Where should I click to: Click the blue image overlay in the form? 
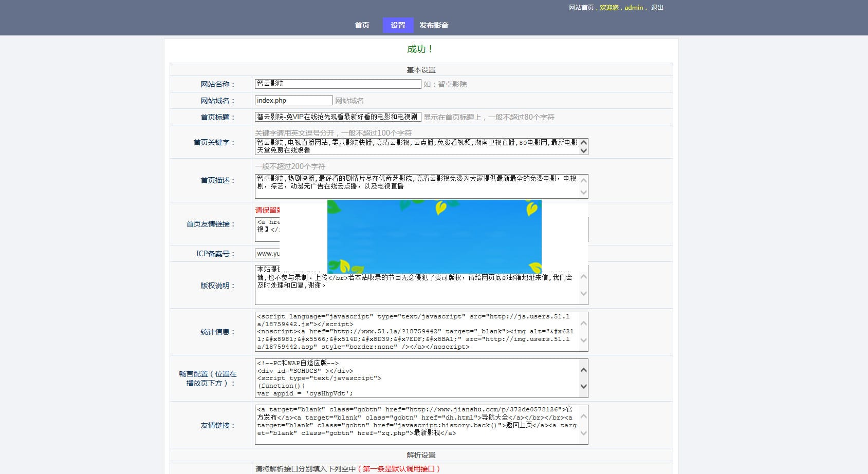coord(434,235)
